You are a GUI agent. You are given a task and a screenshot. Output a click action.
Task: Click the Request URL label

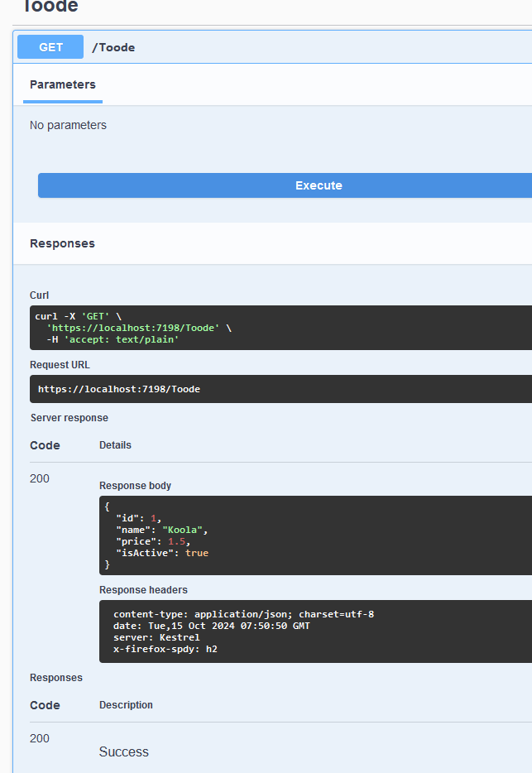60,365
